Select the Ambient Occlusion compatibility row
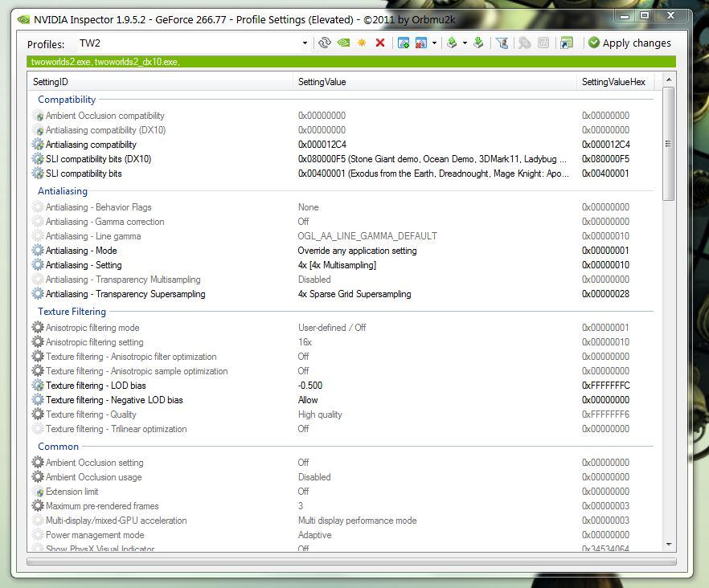The image size is (709, 588). click(342, 116)
